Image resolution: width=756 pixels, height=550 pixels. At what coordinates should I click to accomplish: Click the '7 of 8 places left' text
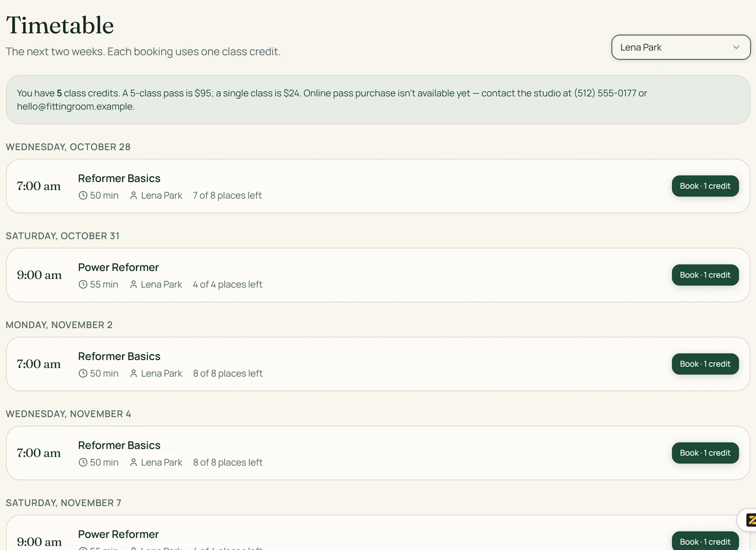pos(227,195)
